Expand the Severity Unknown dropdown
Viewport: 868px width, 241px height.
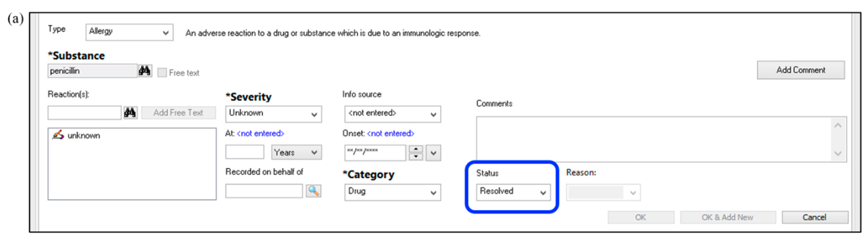(x=273, y=114)
